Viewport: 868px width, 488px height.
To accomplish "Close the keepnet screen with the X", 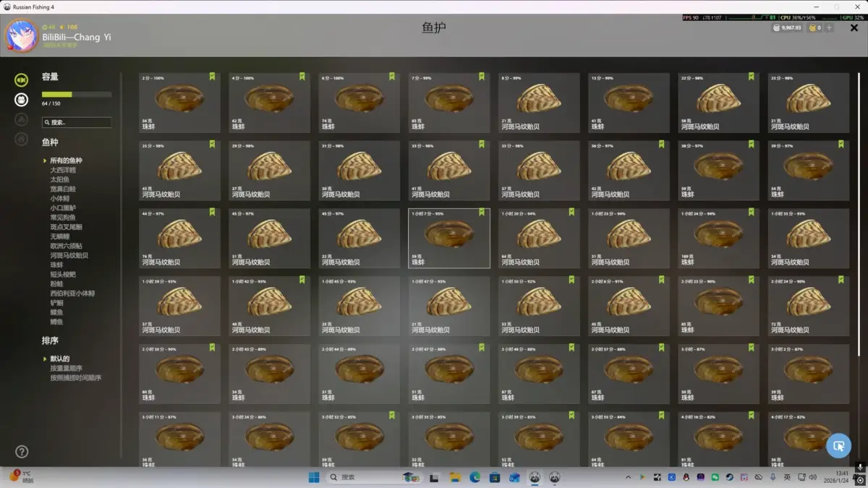I will click(x=854, y=27).
